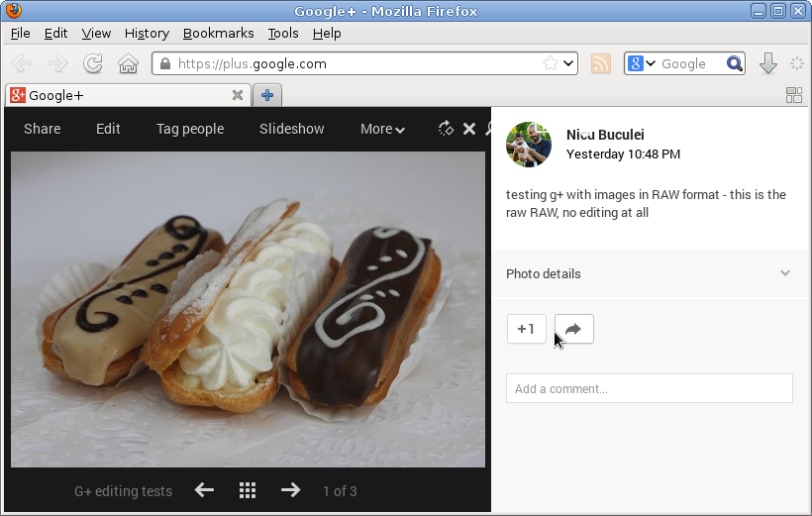The width and height of the screenshot is (812, 516).
Task: Open the History menu
Action: click(x=147, y=33)
